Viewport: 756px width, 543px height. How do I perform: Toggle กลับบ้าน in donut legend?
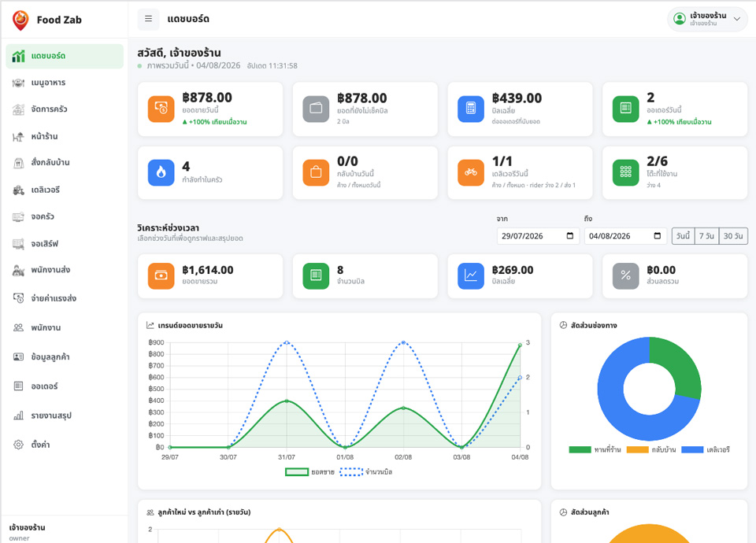pos(651,449)
